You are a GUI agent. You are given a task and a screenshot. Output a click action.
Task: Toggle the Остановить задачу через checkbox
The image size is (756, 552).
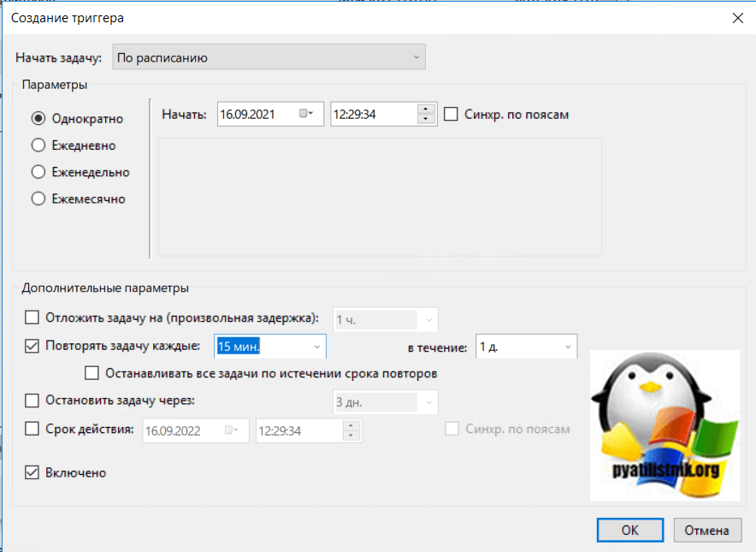coord(32,401)
